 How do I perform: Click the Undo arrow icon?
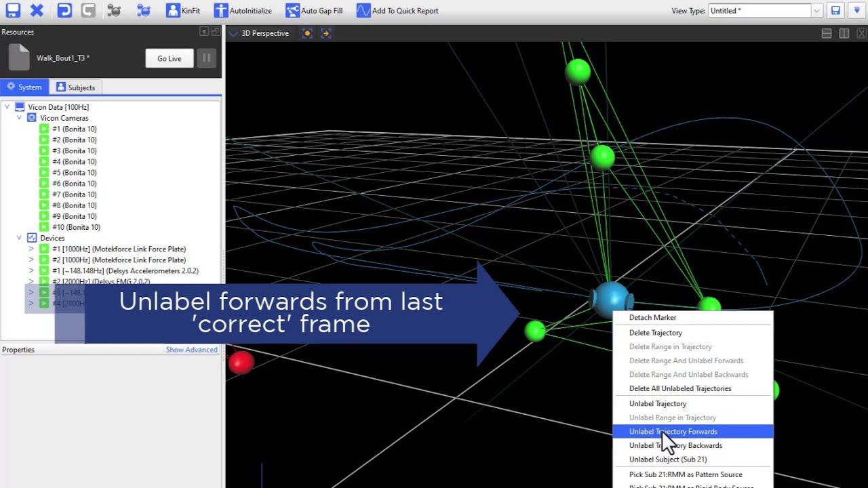click(64, 10)
